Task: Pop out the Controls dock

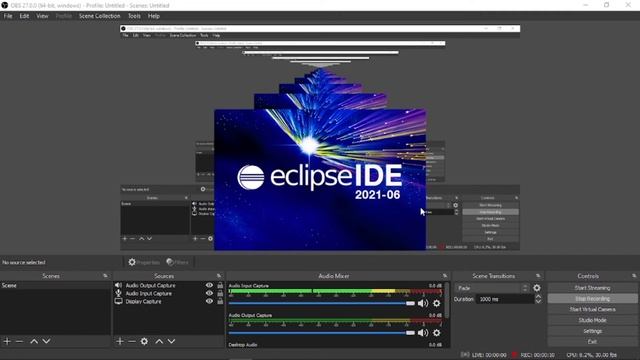Action: coord(634,276)
